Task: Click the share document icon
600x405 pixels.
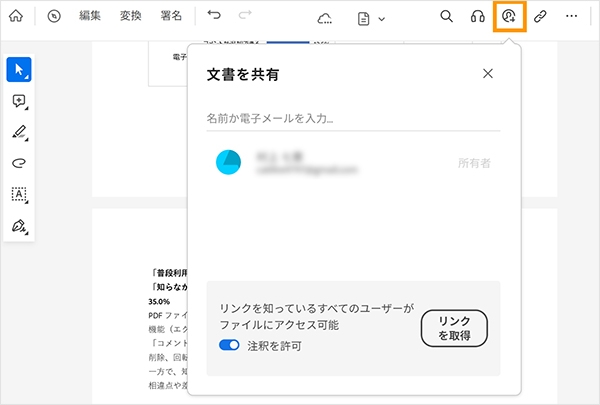Action: coord(510,17)
